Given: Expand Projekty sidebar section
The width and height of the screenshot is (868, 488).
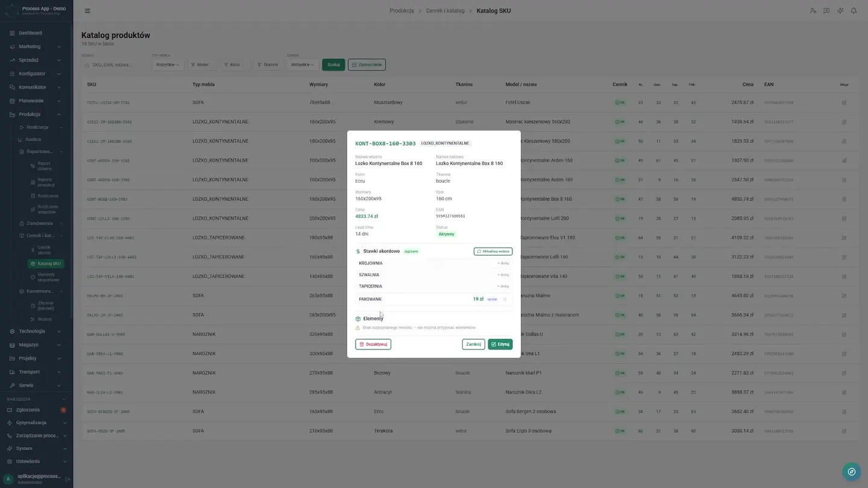Looking at the screenshot, I should coord(36,358).
